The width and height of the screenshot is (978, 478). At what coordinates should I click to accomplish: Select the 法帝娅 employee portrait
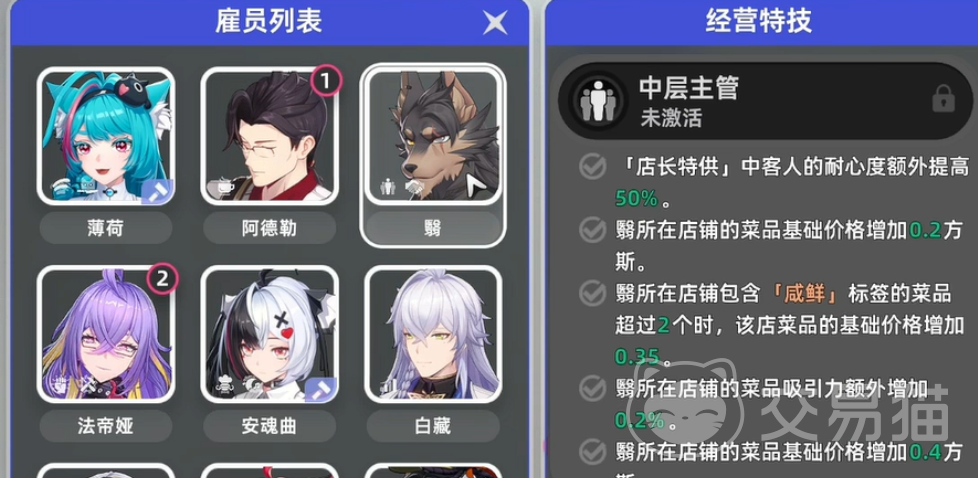105,334
